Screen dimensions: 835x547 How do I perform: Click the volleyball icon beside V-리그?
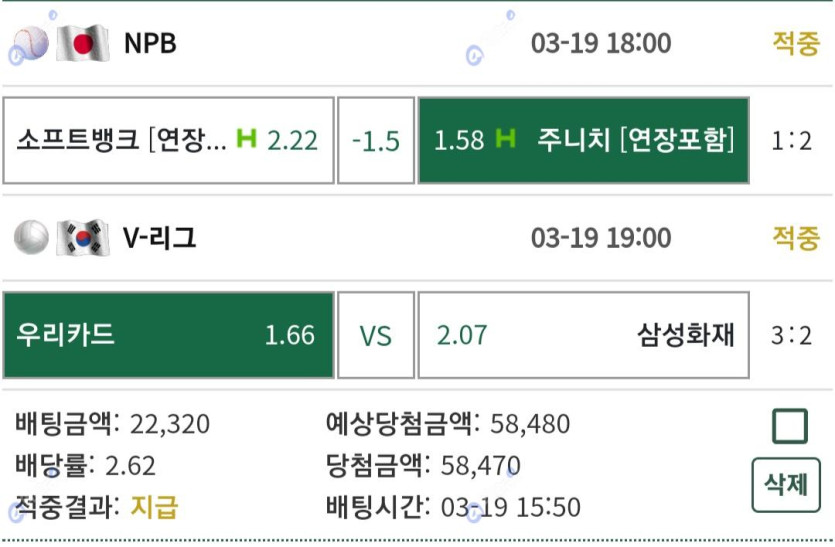(31, 237)
